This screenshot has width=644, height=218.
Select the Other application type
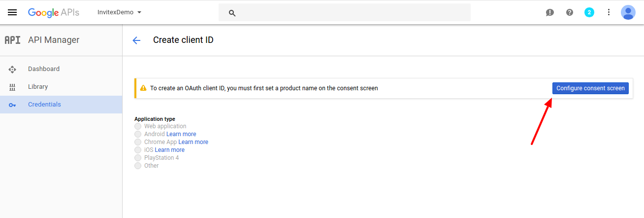pyautogui.click(x=138, y=166)
